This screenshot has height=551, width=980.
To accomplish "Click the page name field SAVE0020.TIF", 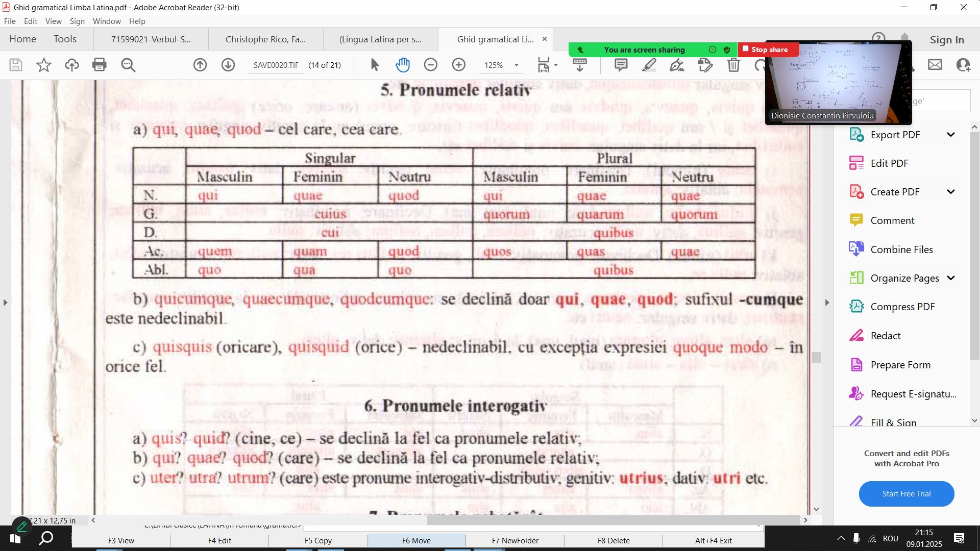I will (x=276, y=65).
